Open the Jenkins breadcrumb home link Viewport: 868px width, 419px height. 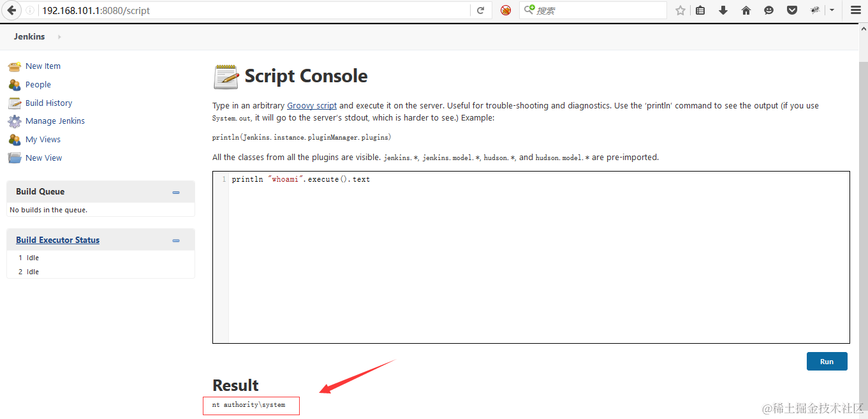[29, 36]
